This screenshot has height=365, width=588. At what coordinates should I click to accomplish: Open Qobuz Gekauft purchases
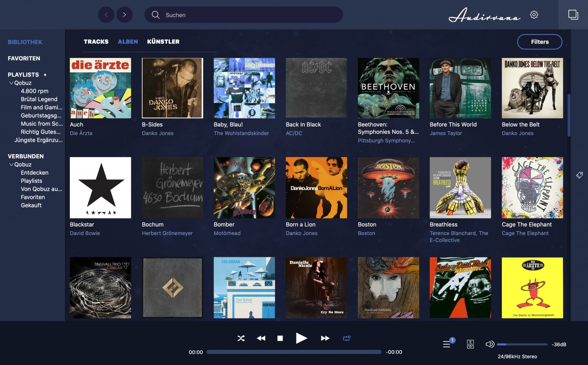[x=31, y=205]
